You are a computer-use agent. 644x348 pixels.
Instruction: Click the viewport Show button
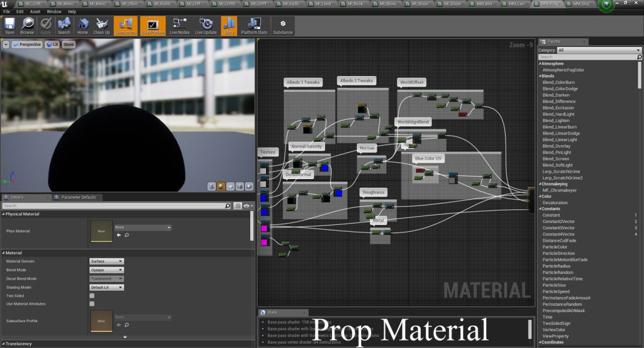click(x=69, y=45)
